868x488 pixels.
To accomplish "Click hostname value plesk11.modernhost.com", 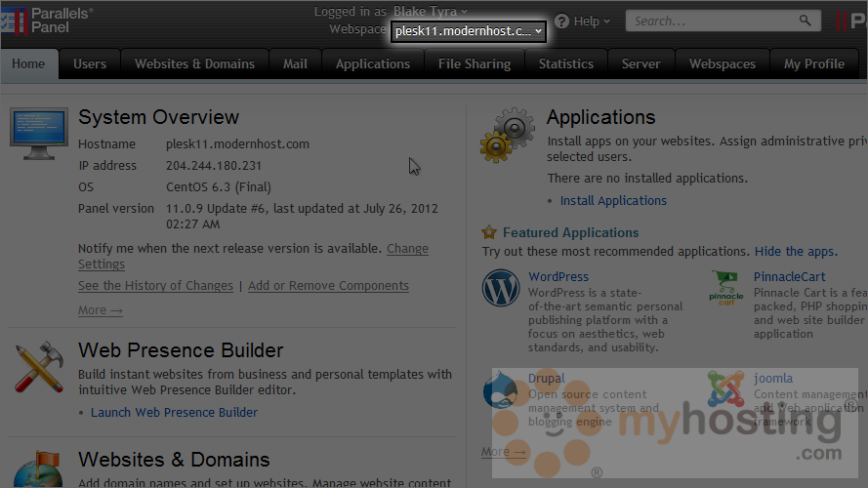I will (x=237, y=143).
